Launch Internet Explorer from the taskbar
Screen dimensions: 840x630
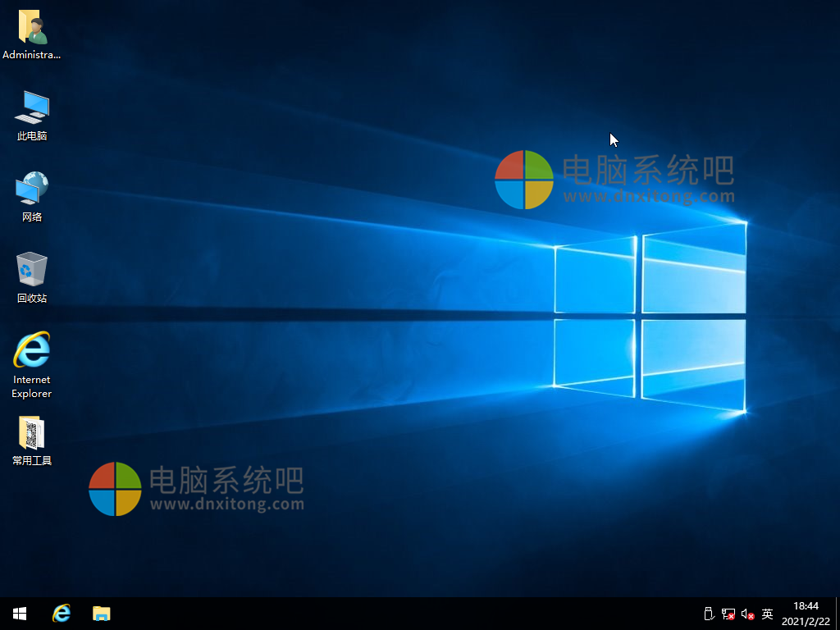62,613
